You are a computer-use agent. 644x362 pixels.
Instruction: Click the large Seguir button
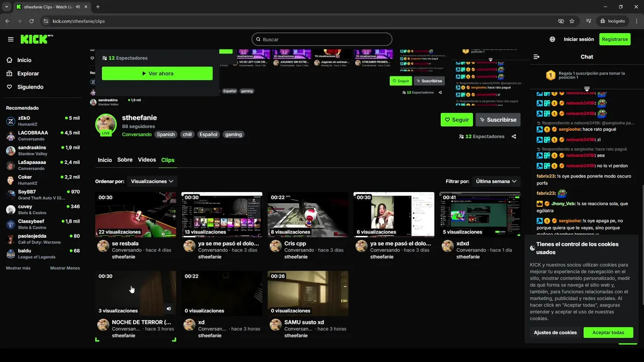click(457, 120)
